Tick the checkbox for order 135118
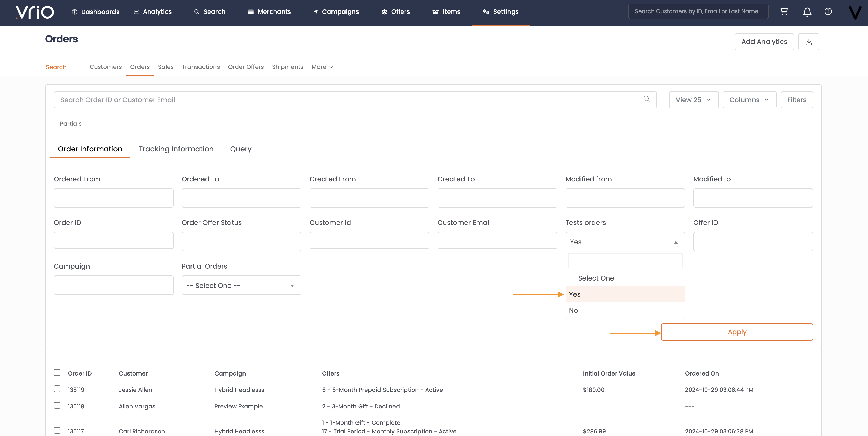 (x=57, y=405)
